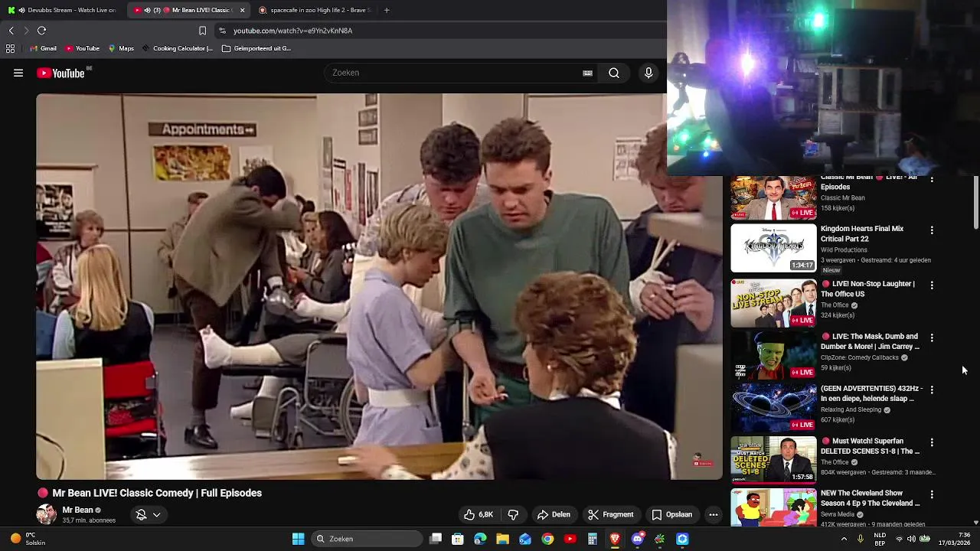This screenshot has width=980, height=551.
Task: Open the system volume tray icon
Action: click(x=911, y=539)
